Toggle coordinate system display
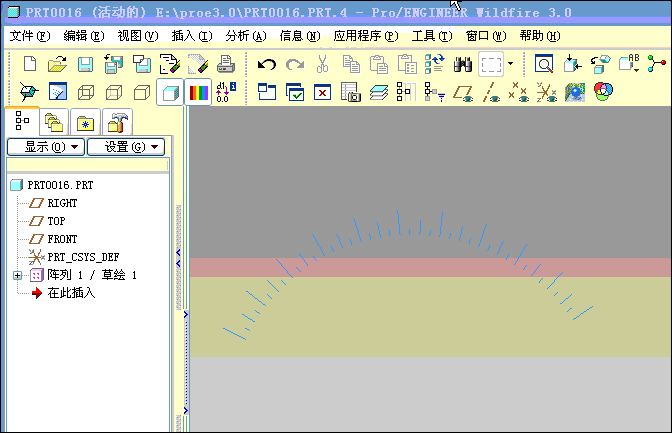This screenshot has width=672, height=433. [546, 92]
